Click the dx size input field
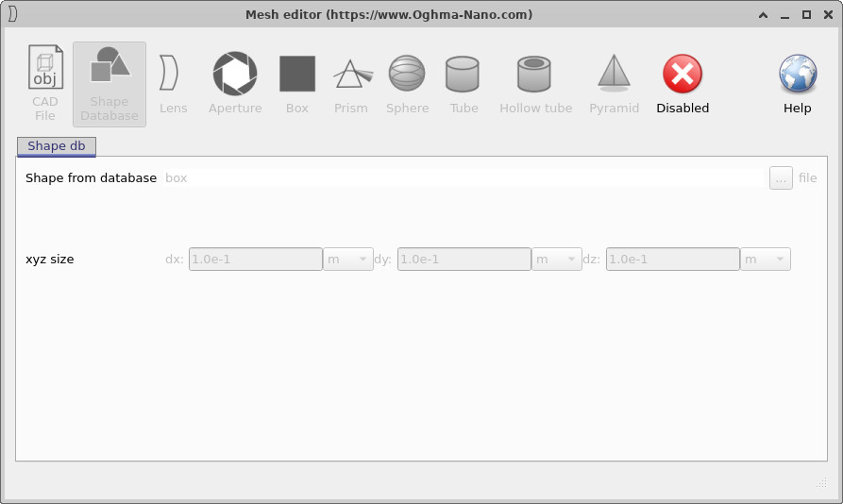843x504 pixels. pos(256,259)
